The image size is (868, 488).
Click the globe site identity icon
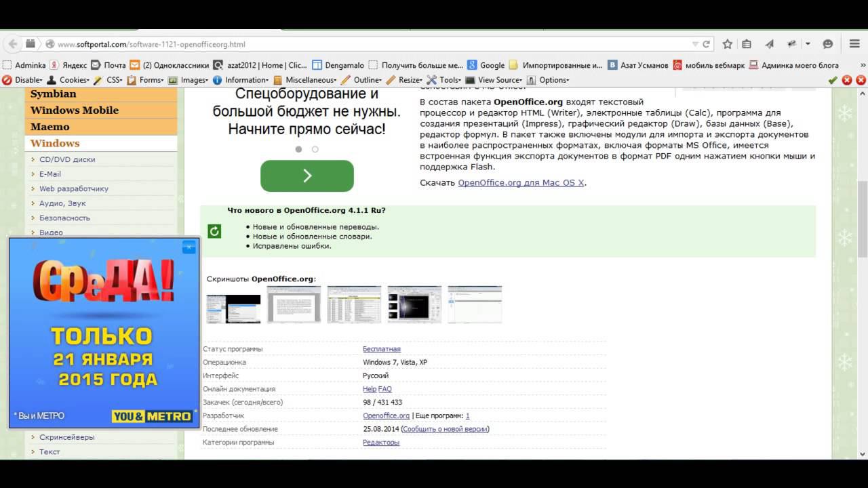coord(50,44)
